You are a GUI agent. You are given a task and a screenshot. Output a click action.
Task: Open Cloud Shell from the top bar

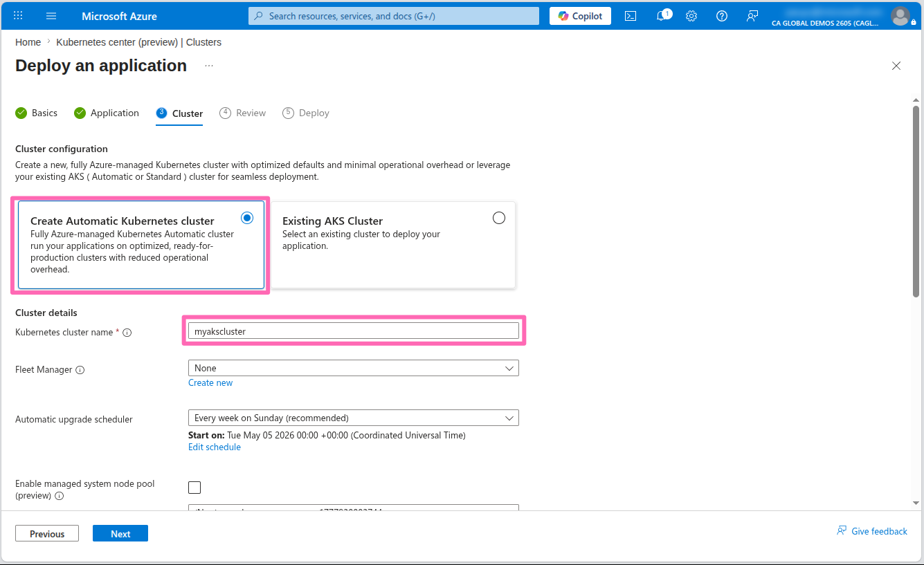631,16
